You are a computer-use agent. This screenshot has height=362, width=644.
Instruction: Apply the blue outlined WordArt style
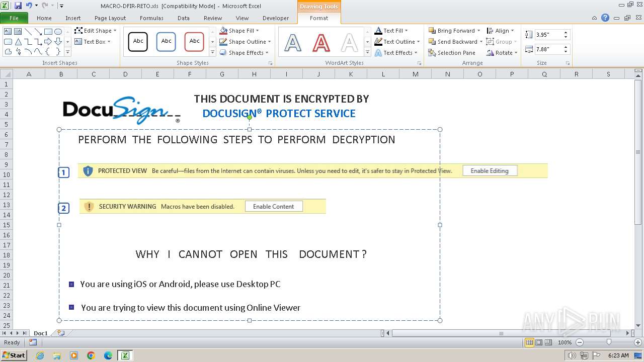pos(293,42)
